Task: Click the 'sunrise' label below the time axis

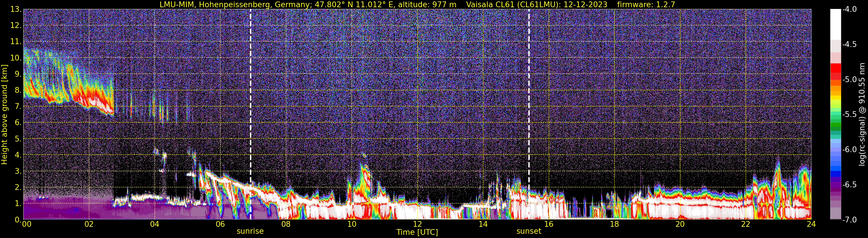Action: 250,231
